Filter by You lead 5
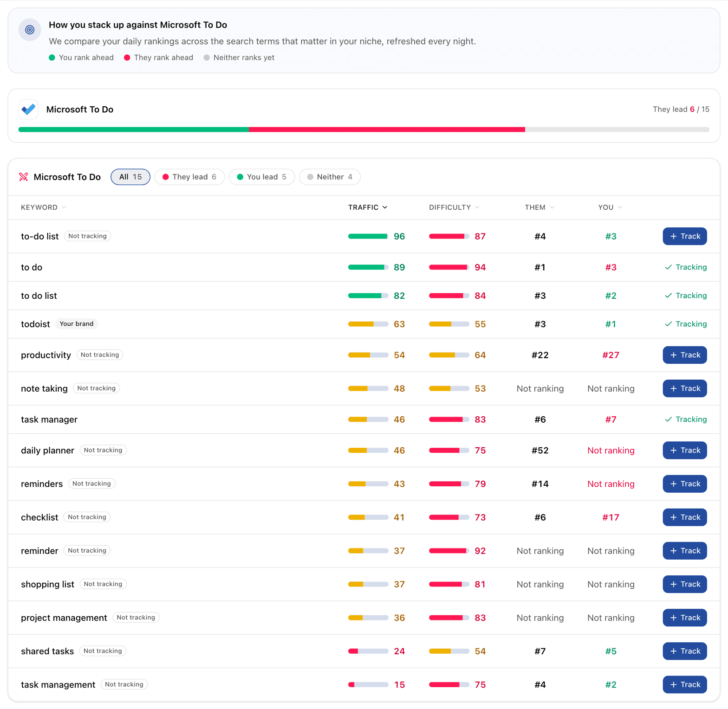The width and height of the screenshot is (728, 709). 262,177
